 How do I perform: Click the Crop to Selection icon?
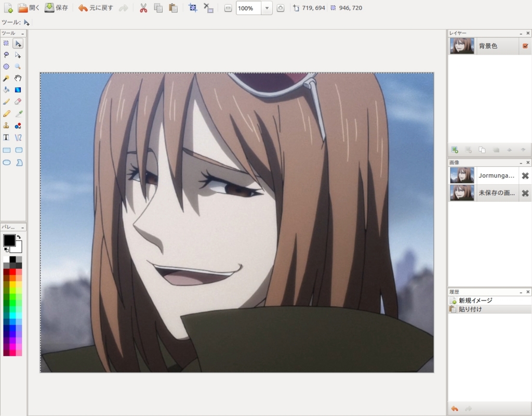tap(193, 8)
